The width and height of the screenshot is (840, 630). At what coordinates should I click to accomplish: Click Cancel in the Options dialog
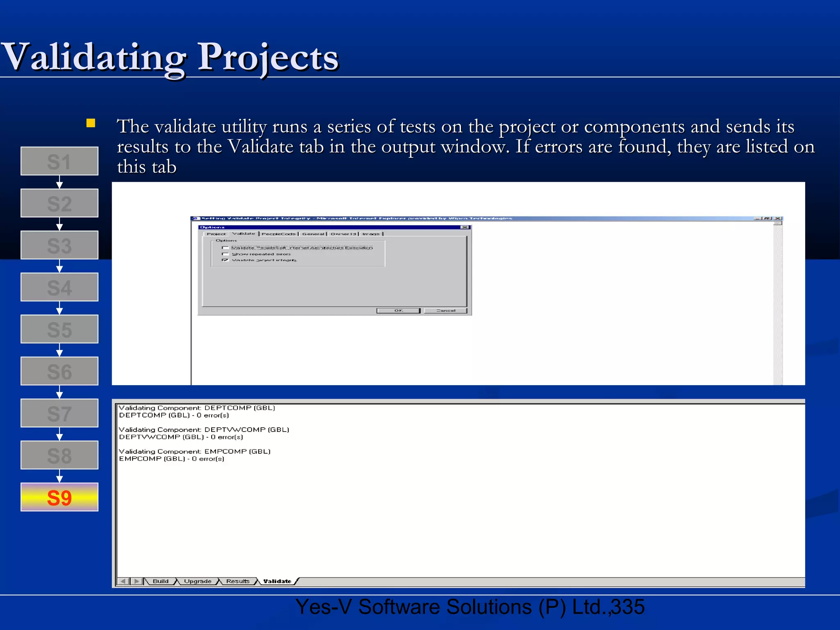tap(445, 310)
